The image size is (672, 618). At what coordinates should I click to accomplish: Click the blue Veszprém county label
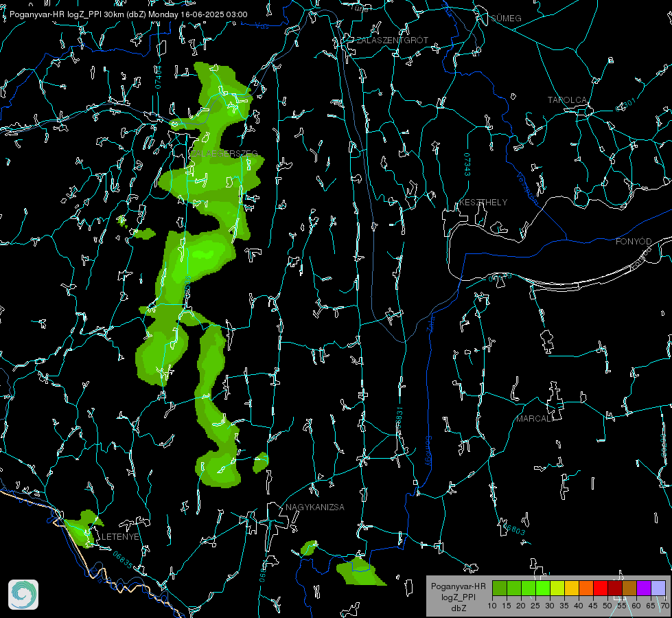pyautogui.click(x=526, y=188)
